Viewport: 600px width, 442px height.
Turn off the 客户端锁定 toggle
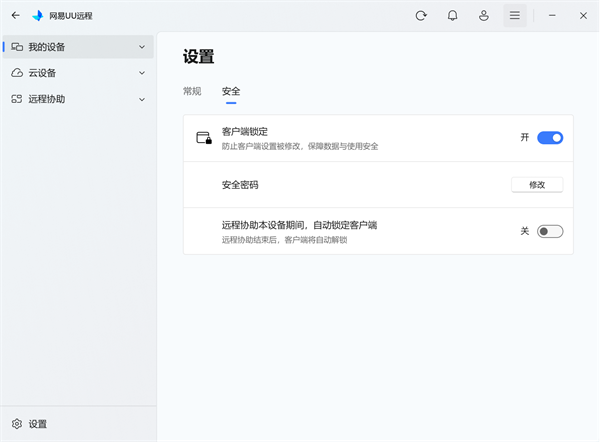click(550, 138)
